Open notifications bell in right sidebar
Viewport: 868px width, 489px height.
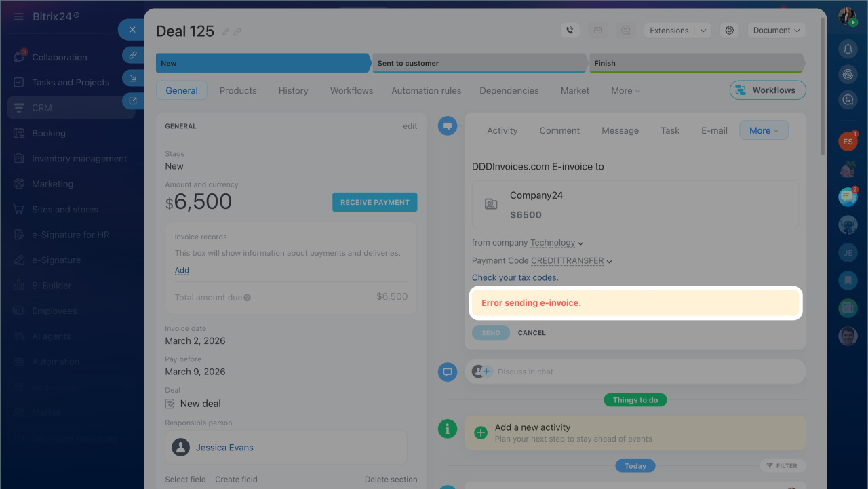click(848, 49)
